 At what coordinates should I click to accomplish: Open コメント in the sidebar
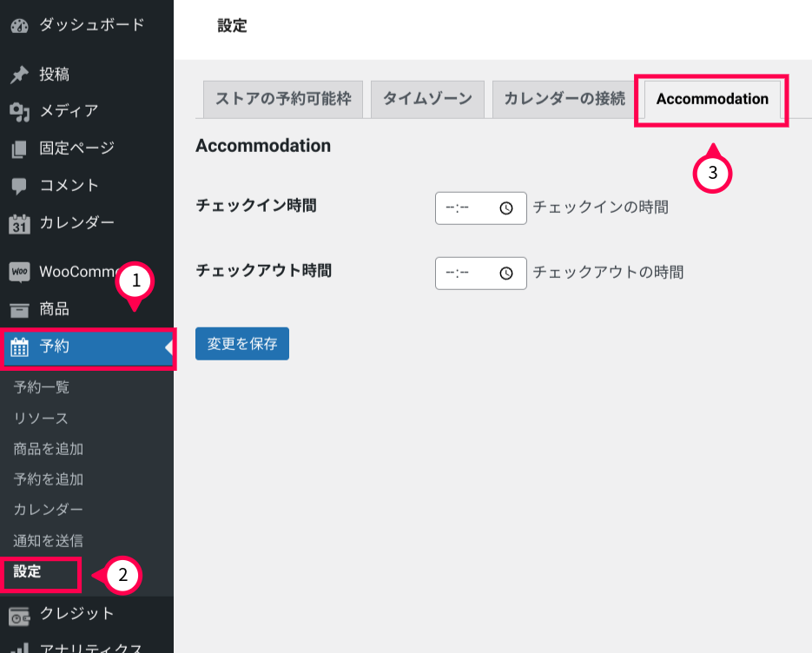click(x=87, y=185)
